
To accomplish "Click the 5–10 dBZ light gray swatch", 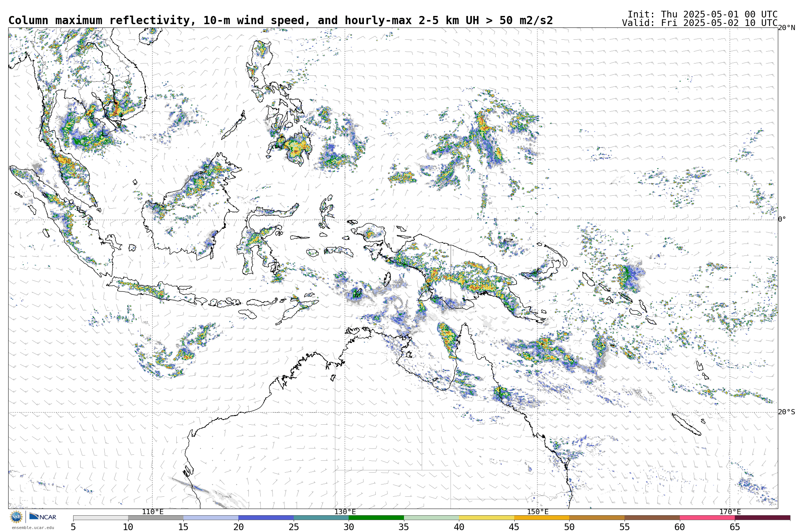I will point(101,518).
